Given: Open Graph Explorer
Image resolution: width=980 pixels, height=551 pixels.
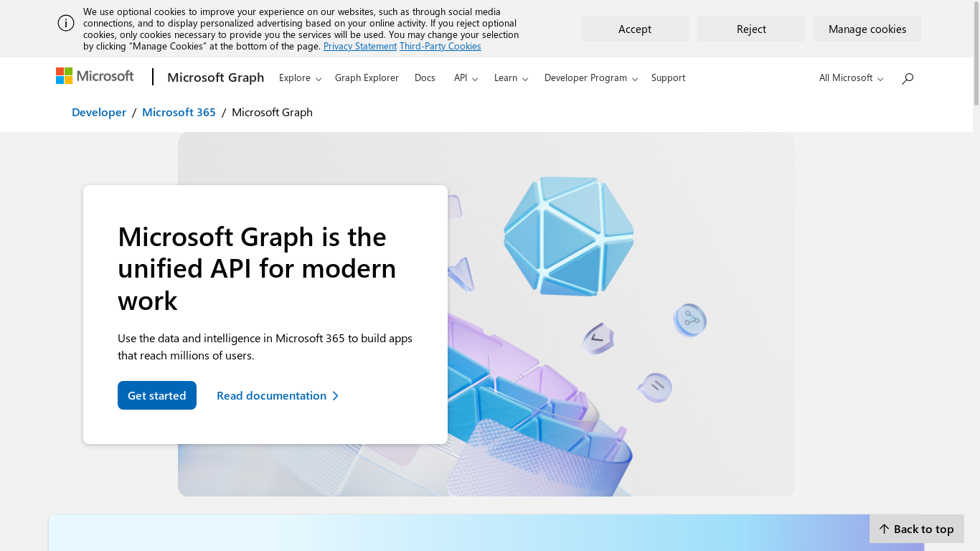Looking at the screenshot, I should pos(367,77).
